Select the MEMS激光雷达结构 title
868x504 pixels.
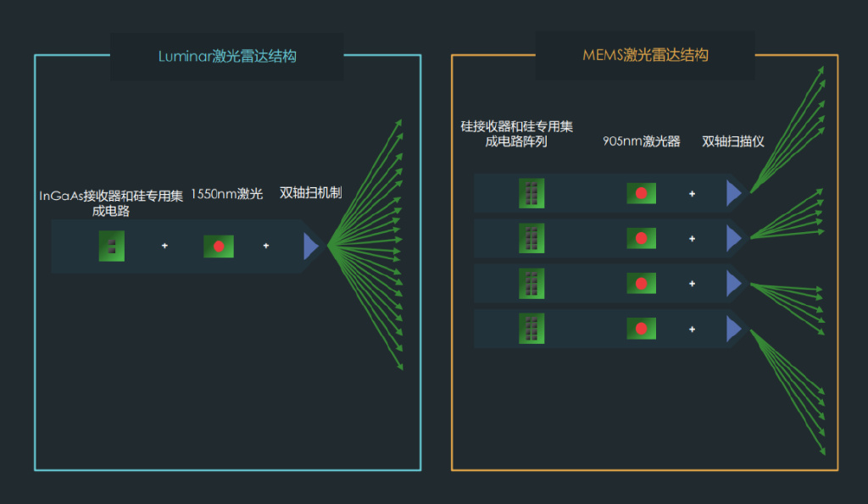(x=645, y=55)
